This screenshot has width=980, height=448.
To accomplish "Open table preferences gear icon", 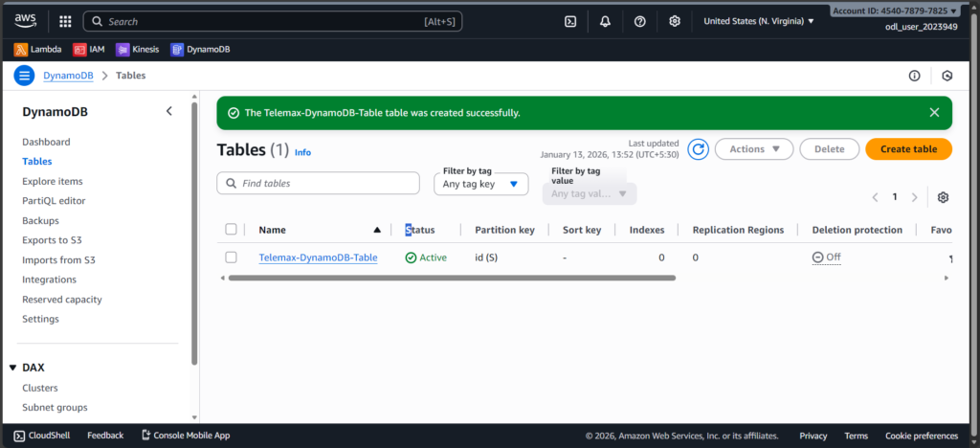I will (943, 197).
